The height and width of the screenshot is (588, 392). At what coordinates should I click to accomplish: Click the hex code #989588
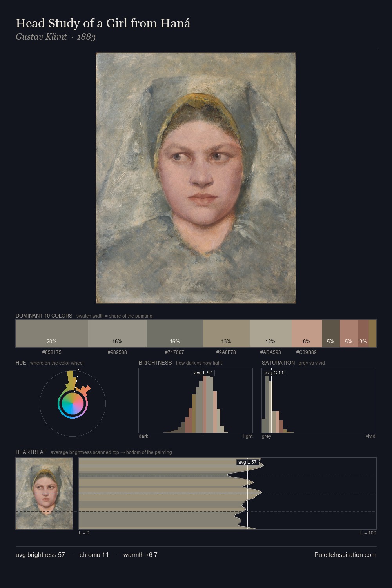point(117,352)
